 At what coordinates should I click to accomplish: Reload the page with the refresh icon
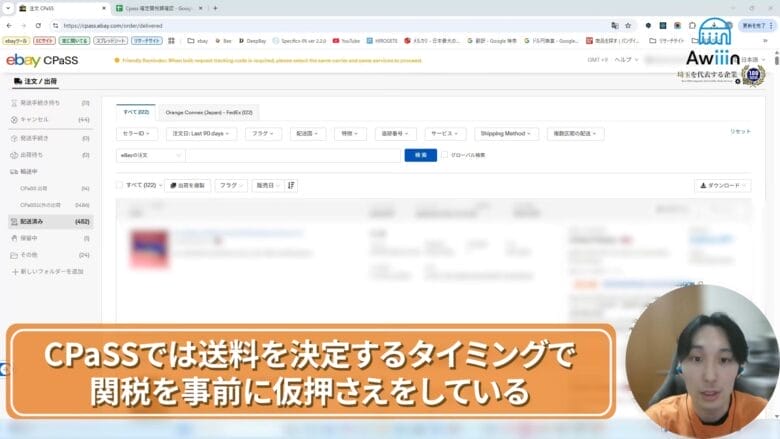pyautogui.click(x=38, y=25)
